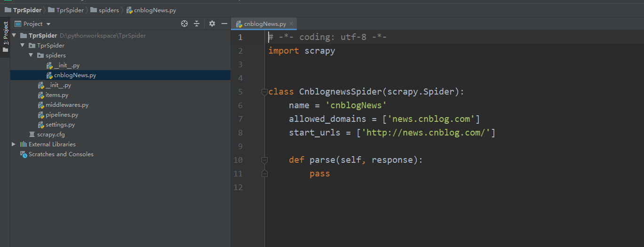Click the Python icon on cnblogNews.py tab
This screenshot has width=644, height=247.
(x=239, y=24)
